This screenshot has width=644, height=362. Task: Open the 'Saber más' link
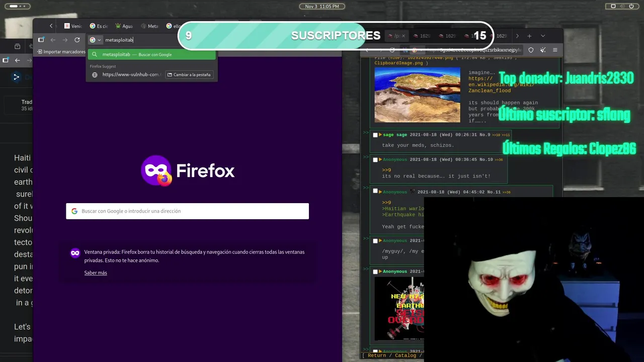pyautogui.click(x=96, y=273)
